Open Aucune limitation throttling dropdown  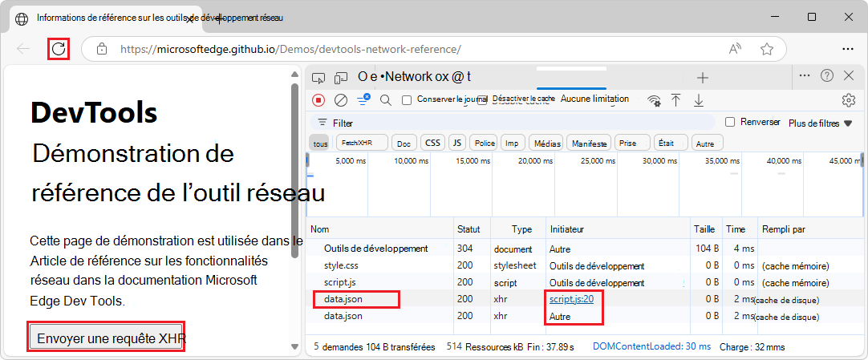(x=594, y=99)
